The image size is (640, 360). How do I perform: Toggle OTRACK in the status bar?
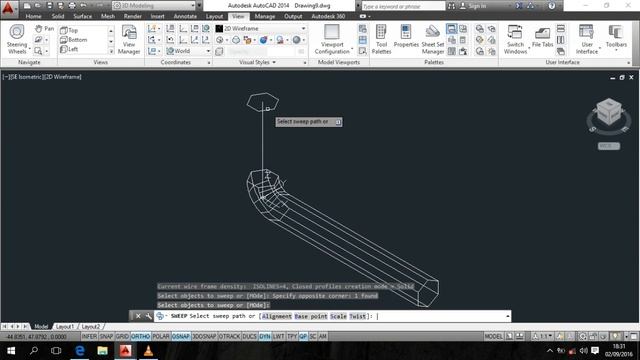click(229, 336)
